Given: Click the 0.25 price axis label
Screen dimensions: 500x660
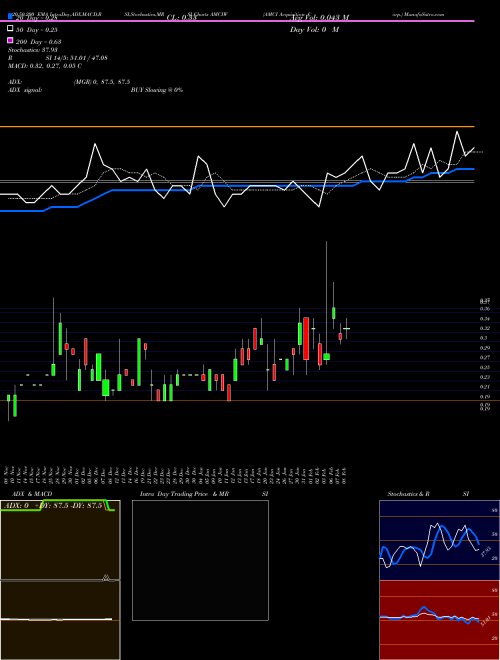Looking at the screenshot, I should [x=484, y=367].
